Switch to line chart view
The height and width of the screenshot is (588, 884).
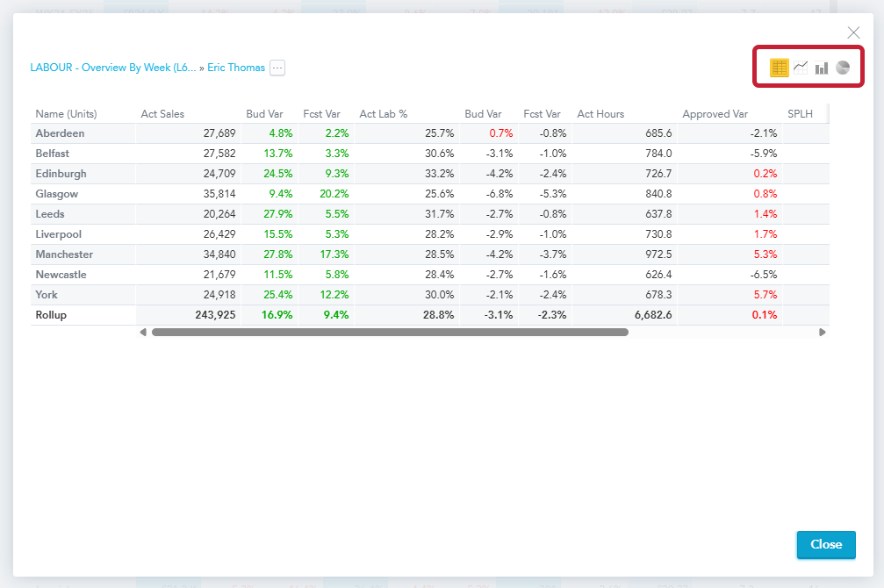(801, 68)
